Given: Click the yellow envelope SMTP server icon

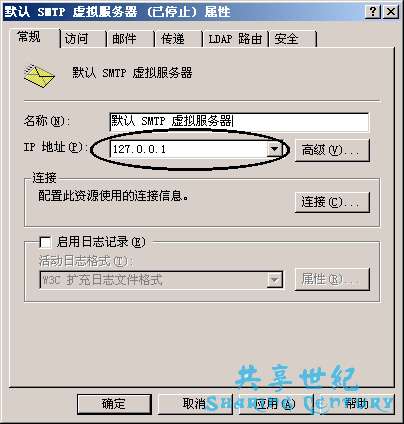Looking at the screenshot, I should tap(39, 76).
